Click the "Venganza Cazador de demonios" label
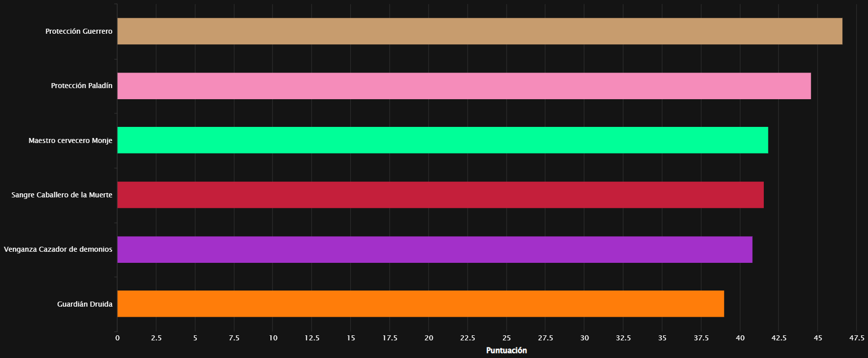 tap(58, 249)
